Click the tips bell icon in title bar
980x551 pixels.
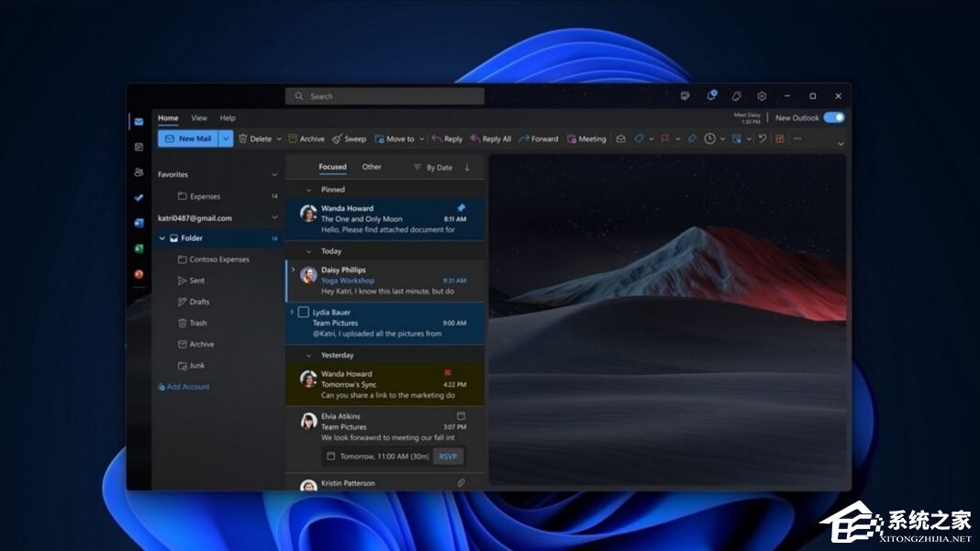[736, 96]
